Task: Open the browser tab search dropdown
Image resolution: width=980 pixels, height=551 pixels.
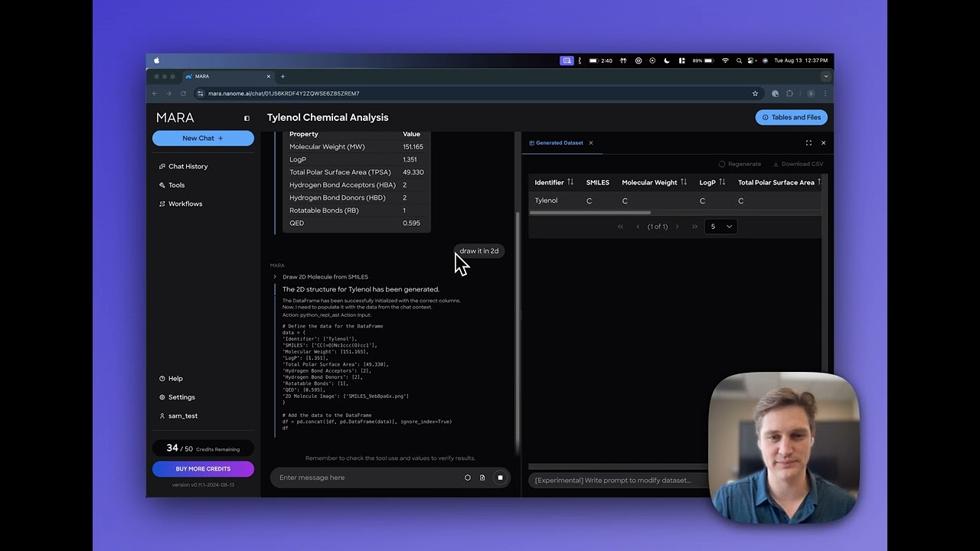Action: pos(825,77)
